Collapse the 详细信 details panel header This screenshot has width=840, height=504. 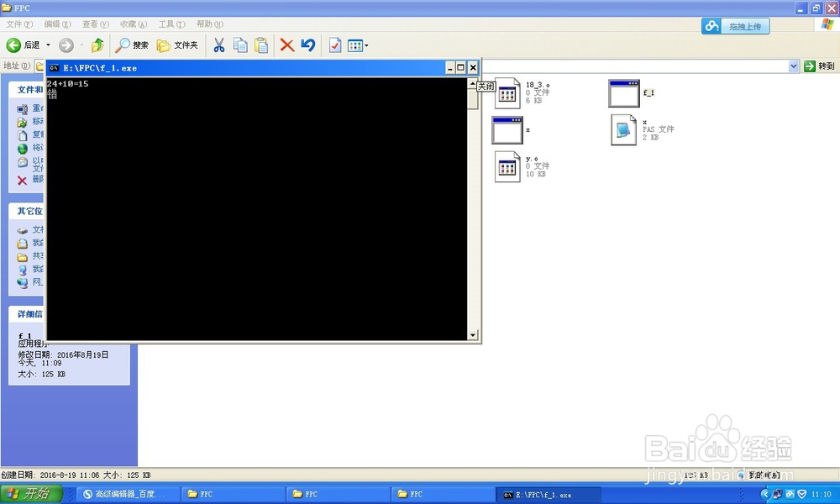pyautogui.click(x=27, y=314)
